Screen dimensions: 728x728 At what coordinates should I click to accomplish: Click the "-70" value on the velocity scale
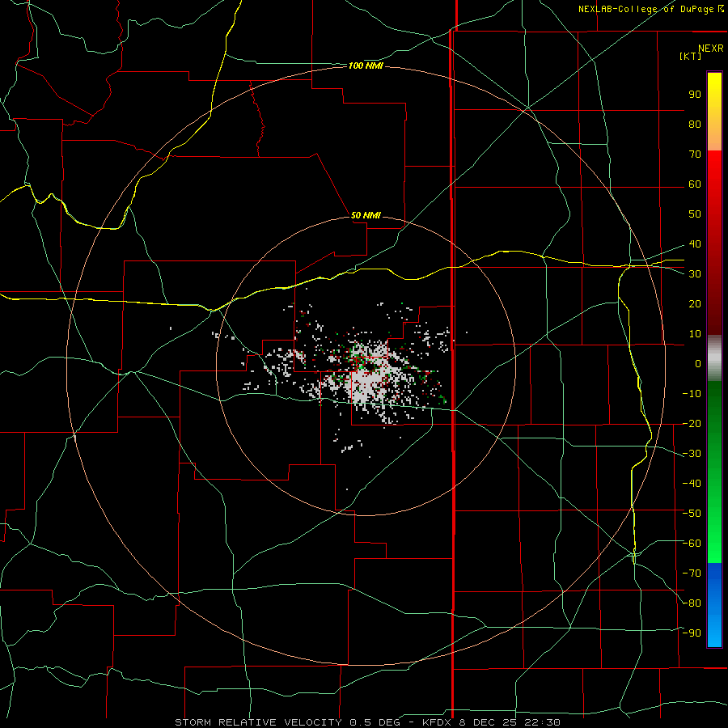[x=692, y=574]
